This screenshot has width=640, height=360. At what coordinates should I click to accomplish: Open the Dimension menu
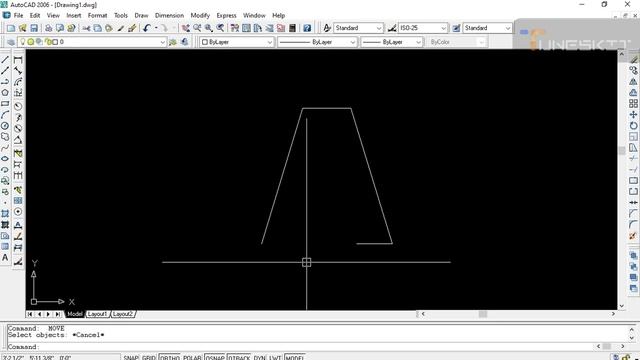click(x=169, y=16)
